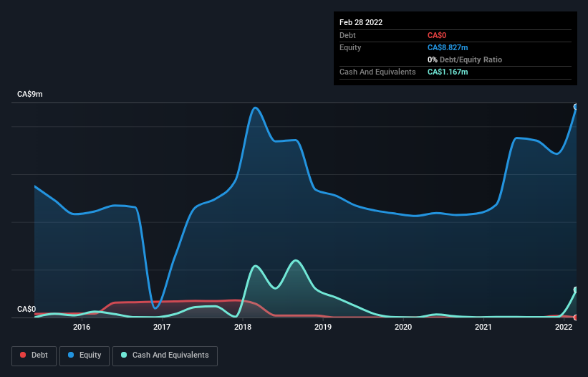Viewport: 588px width, 377px height.
Task: Click the 2022 x-axis label
Action: pyautogui.click(x=564, y=327)
